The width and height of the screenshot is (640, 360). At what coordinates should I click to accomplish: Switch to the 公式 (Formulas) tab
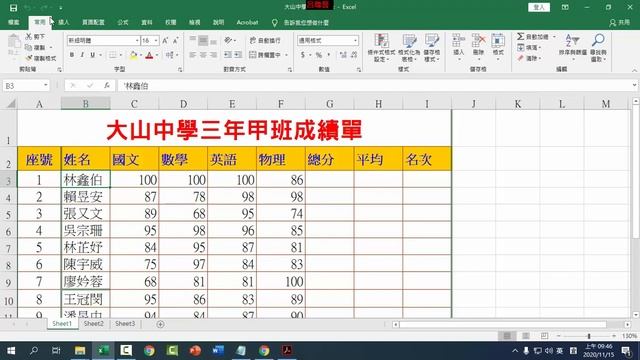(123, 22)
